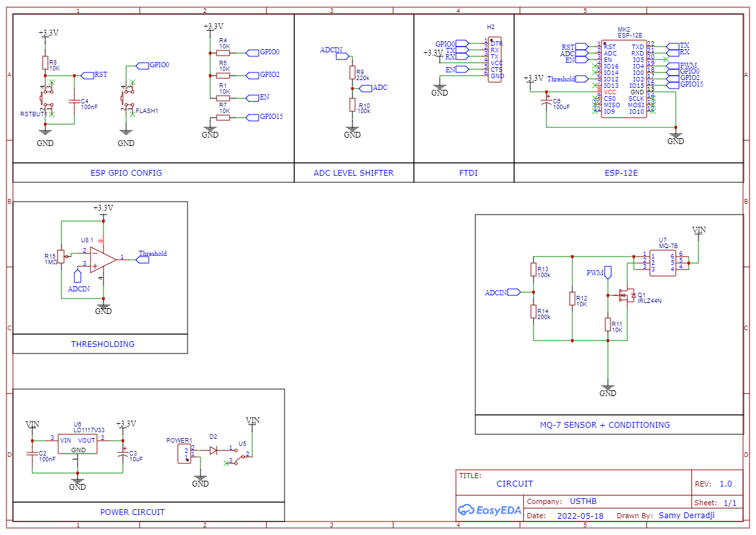Select resistor R10 100k symbol
The height and width of the screenshot is (535, 756).
352,105
